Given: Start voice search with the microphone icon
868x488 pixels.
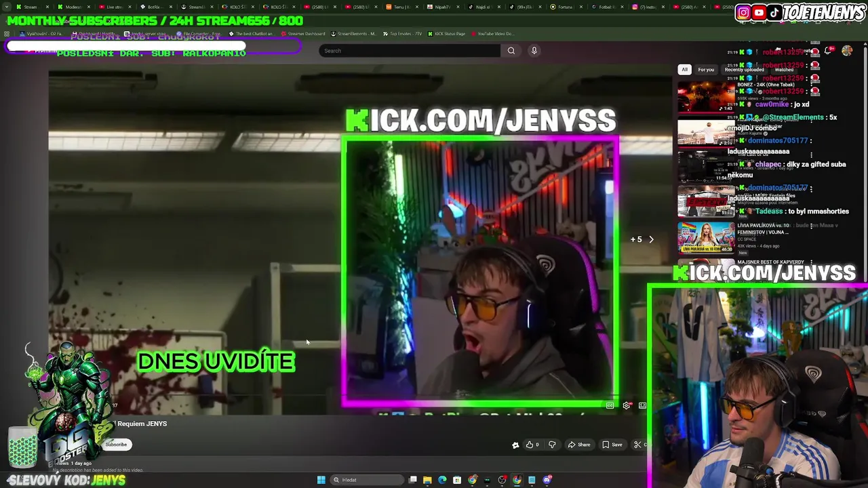Looking at the screenshot, I should tap(534, 50).
